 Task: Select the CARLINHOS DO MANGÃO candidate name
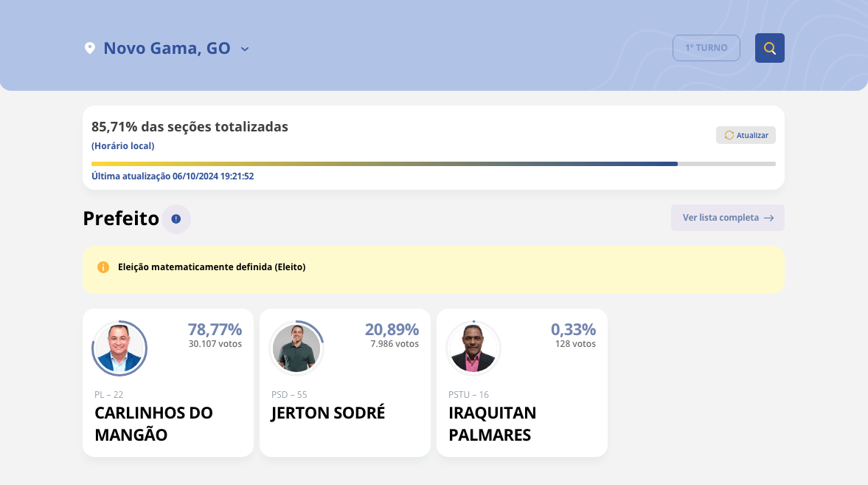pos(153,424)
